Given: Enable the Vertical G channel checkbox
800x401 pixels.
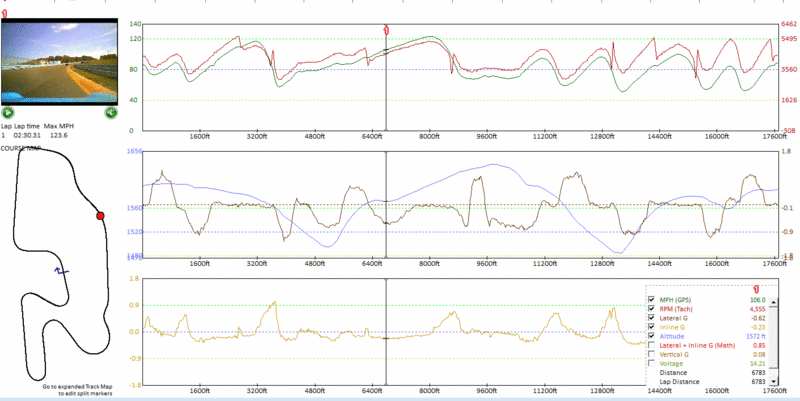Looking at the screenshot, I should (x=653, y=353).
